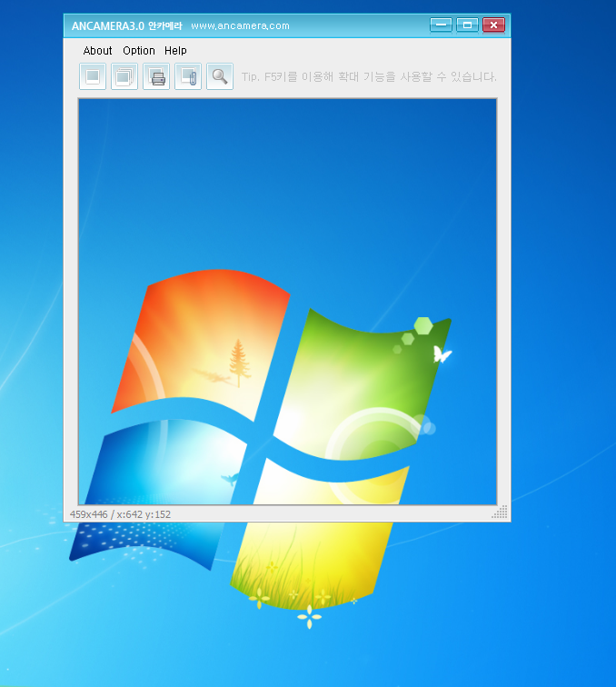Click the www.ancamera.com title link text
The width and height of the screenshot is (616, 687).
(x=240, y=25)
